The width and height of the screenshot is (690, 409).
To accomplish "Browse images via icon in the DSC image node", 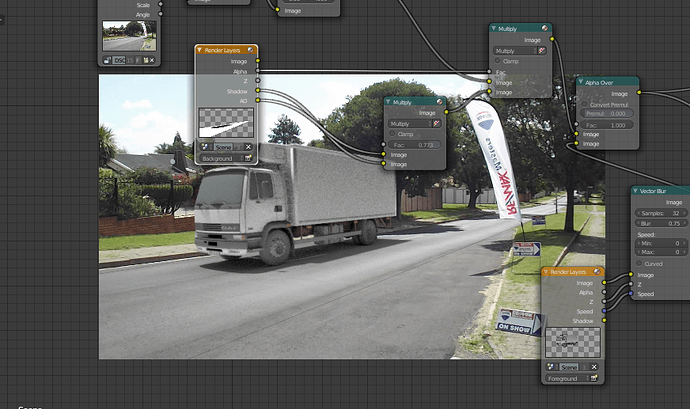I will point(107,60).
